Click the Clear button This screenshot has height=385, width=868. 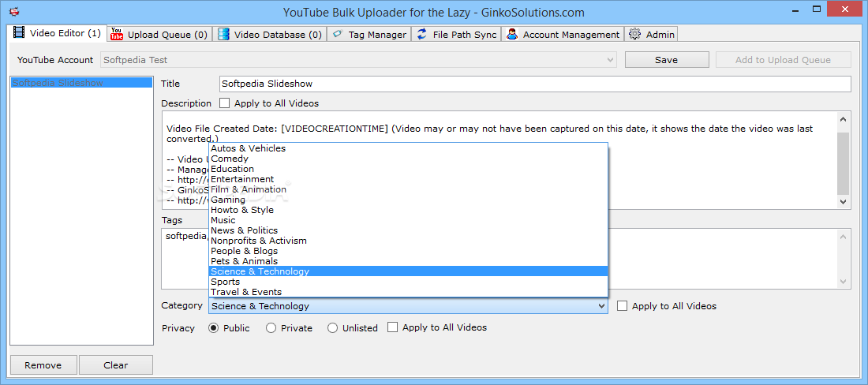point(116,365)
